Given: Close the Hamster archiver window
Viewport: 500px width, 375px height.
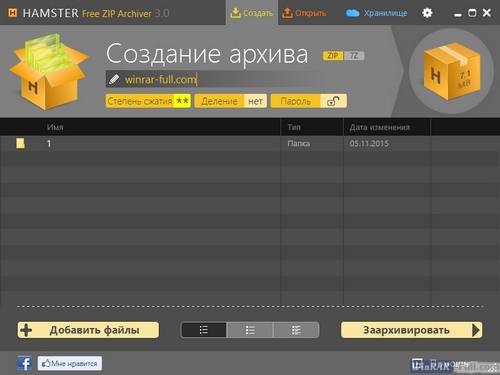Looking at the screenshot, I should (x=487, y=13).
